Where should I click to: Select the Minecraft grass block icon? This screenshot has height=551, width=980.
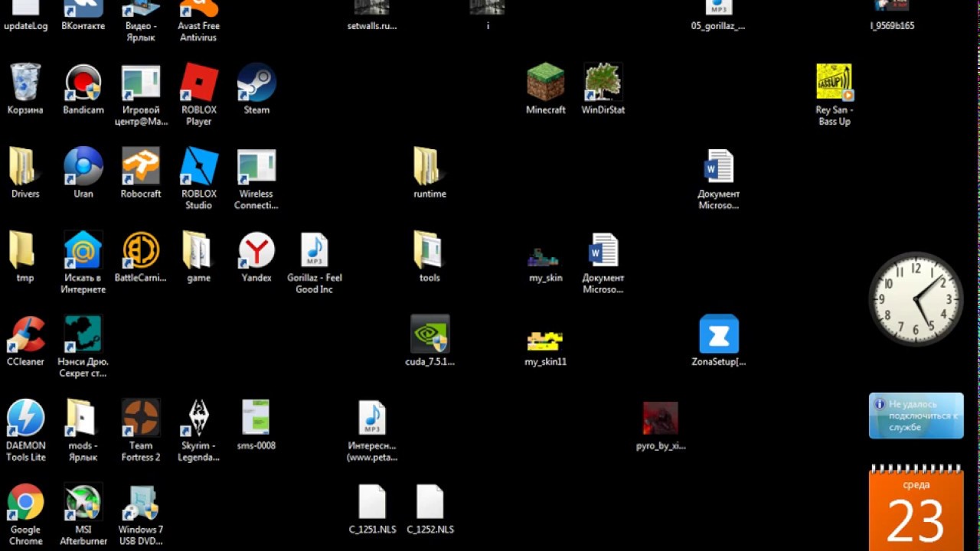546,82
